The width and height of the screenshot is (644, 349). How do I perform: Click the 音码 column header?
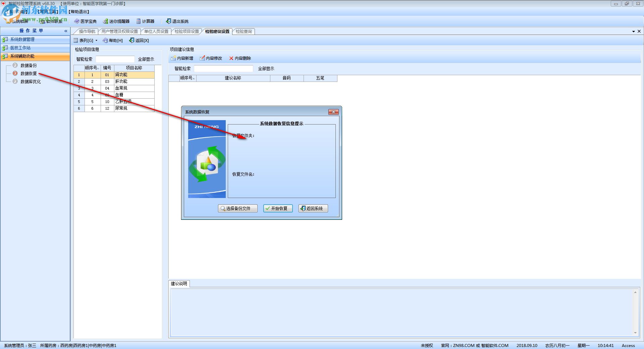coord(286,78)
